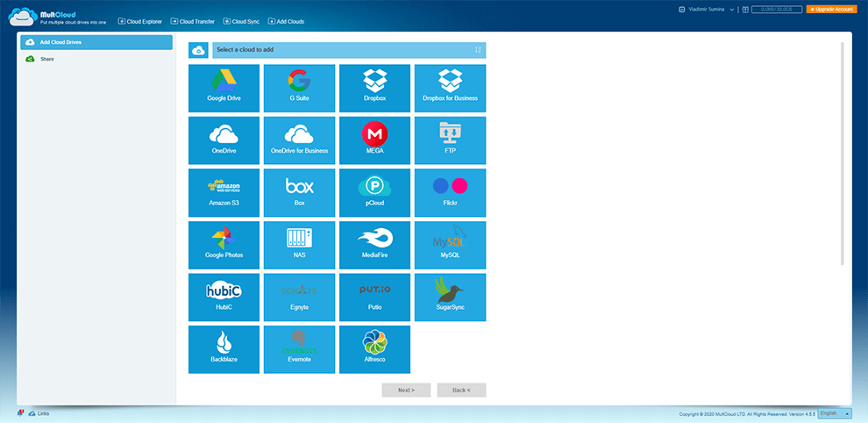Select the Backblaze tile
Viewport: 868px width, 423px height.
[224, 349]
